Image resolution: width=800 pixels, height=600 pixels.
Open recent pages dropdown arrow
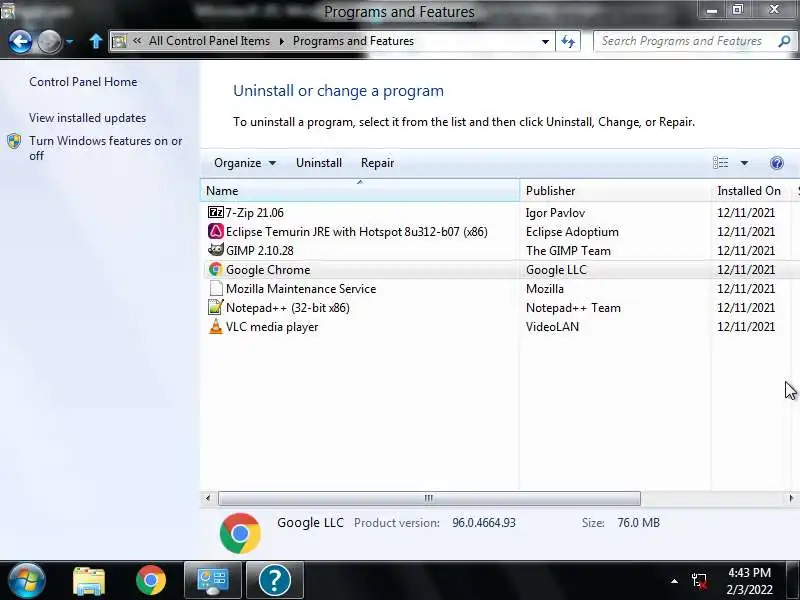(69, 41)
